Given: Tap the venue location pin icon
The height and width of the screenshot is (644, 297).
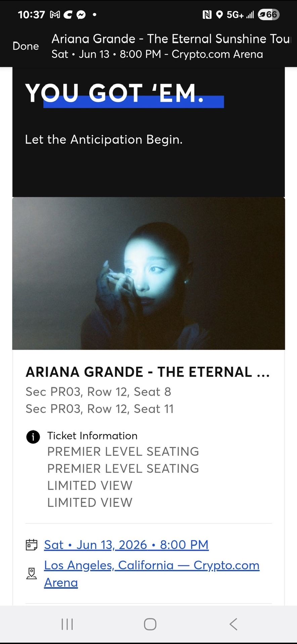Looking at the screenshot, I should point(32,574).
